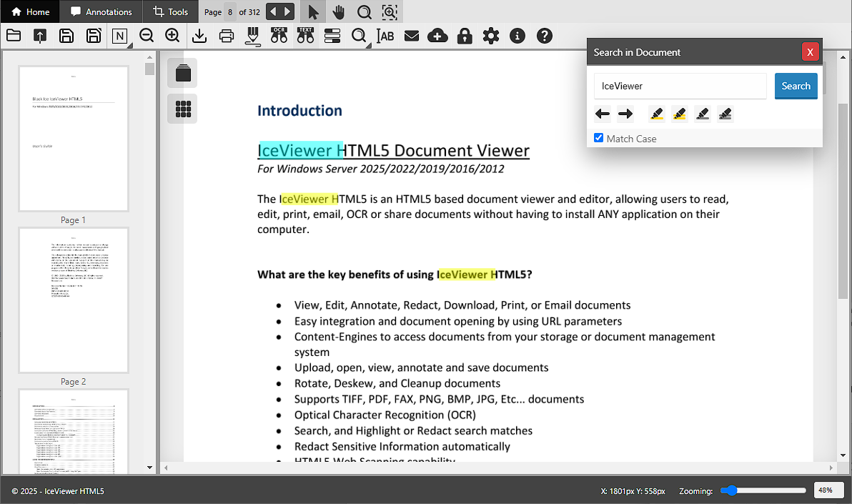This screenshot has width=852, height=504.
Task: Open the Page 2 thumbnail
Action: (74, 300)
